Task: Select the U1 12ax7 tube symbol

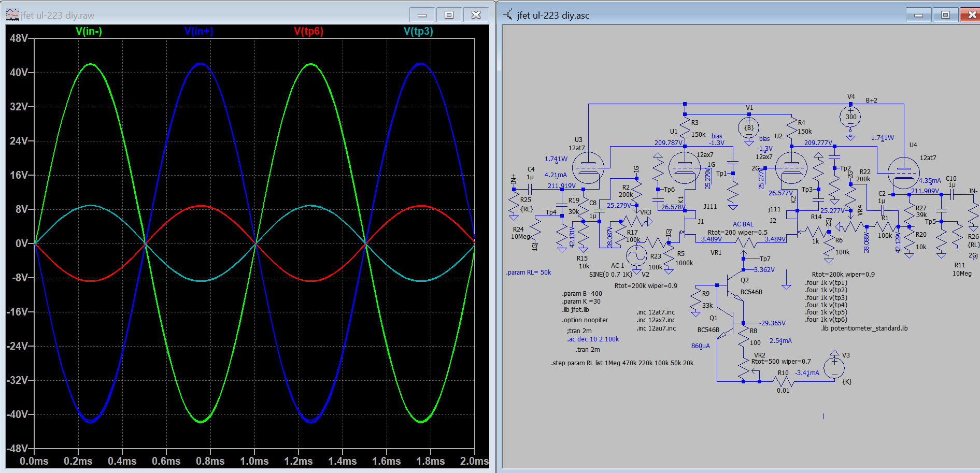Action: coord(685,167)
